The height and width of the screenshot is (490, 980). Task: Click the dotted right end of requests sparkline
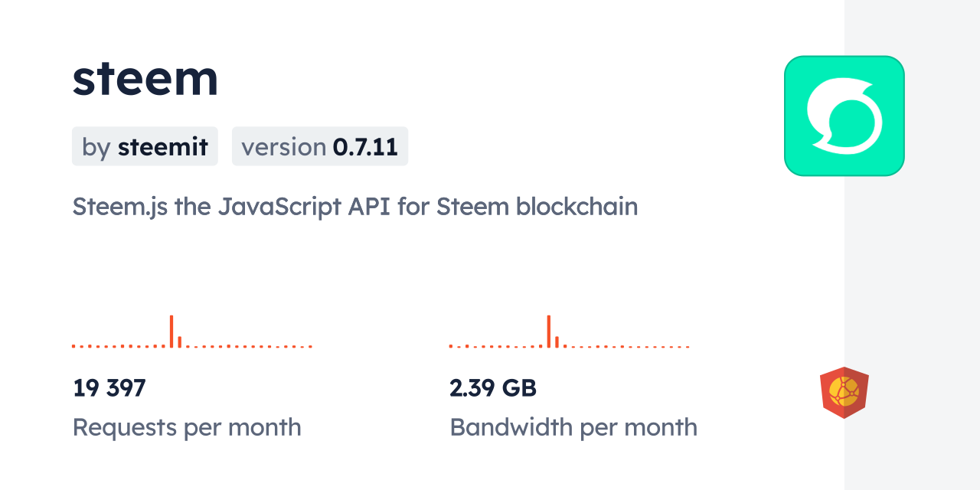(309, 347)
